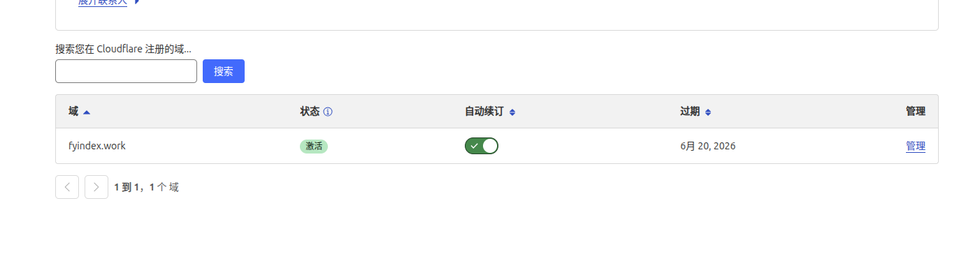Focus the domain search text field
980x254 pixels.
pos(126,71)
